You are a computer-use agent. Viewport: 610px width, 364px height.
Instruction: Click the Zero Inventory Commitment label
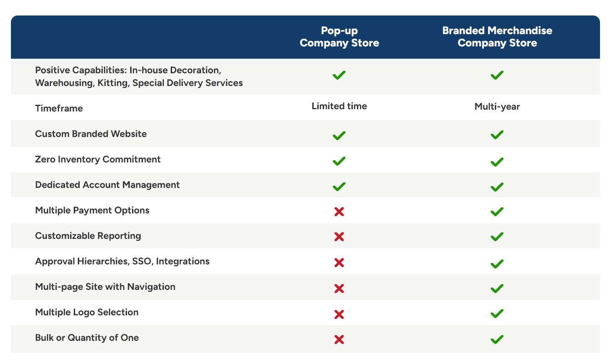pos(98,159)
